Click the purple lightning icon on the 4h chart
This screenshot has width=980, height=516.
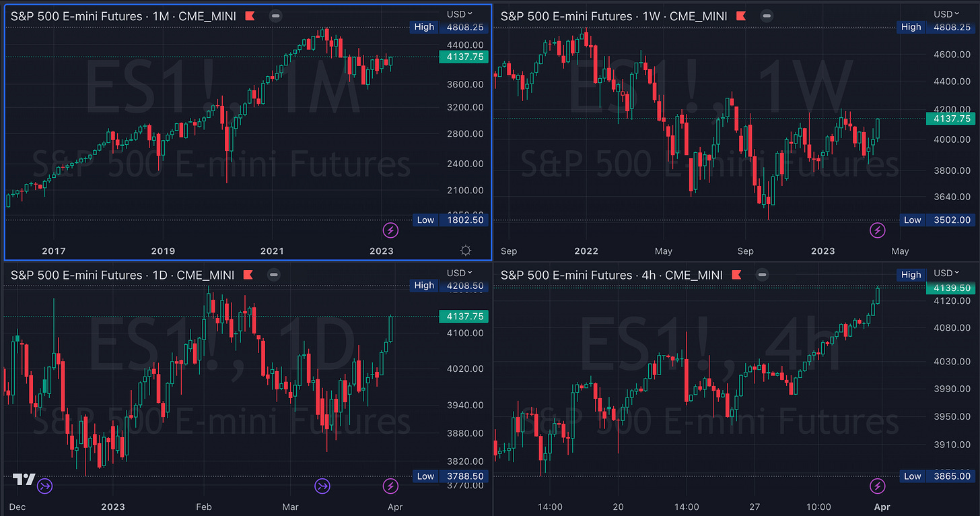click(877, 486)
